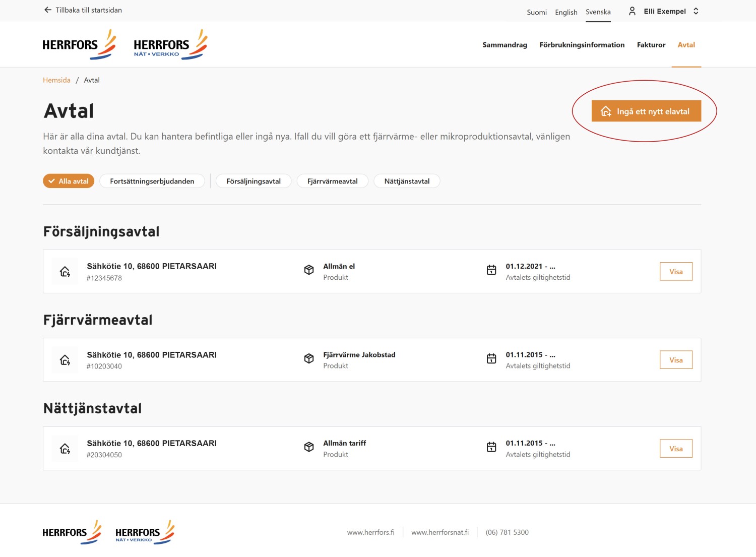Click Visa for the Allmän tariff contract
This screenshot has height=557, width=756.
[x=676, y=449]
